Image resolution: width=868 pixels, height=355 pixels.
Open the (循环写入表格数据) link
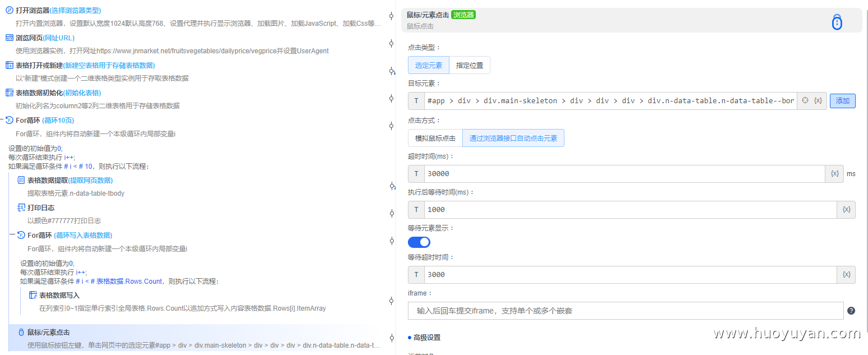[x=83, y=235]
